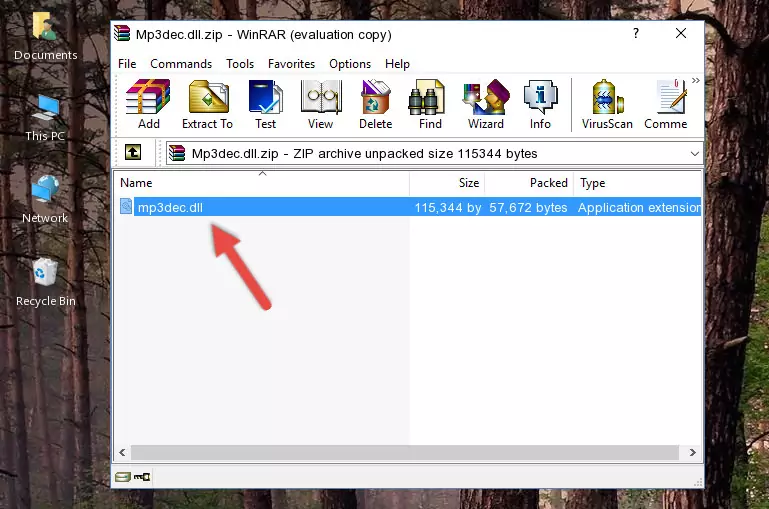Click the question mark help button

point(636,33)
